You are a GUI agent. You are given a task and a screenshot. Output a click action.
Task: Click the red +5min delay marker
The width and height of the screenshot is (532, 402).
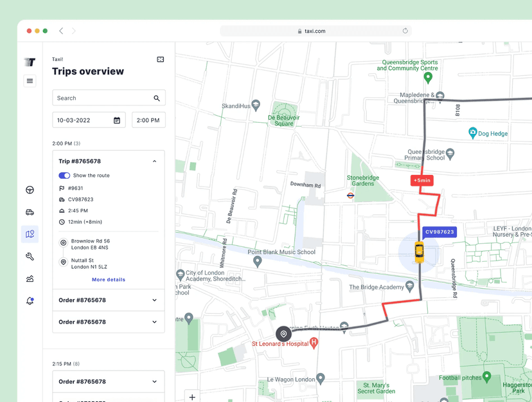pos(421,181)
